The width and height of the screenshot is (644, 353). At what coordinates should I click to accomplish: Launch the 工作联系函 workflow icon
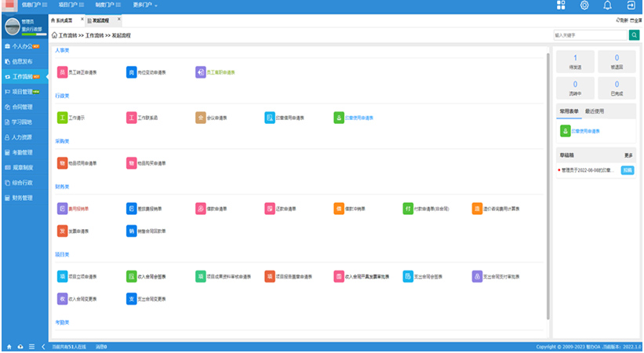(132, 118)
